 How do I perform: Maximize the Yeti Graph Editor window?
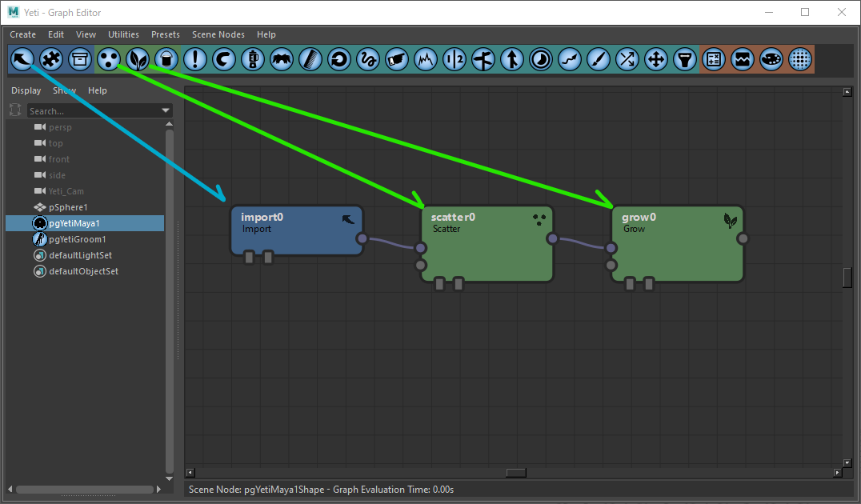tap(805, 12)
